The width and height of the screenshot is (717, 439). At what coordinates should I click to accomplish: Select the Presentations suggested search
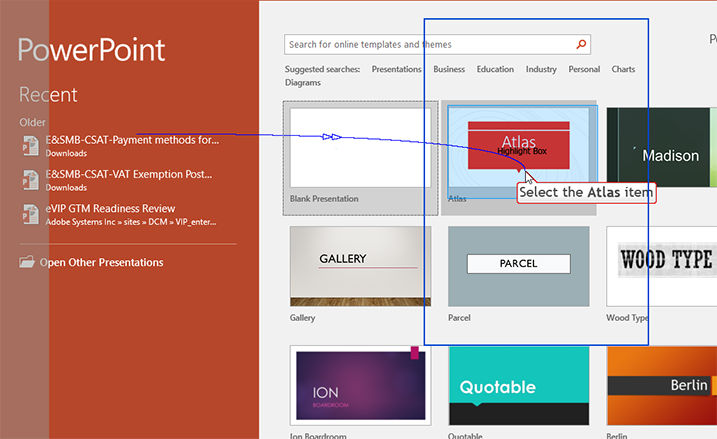point(396,69)
